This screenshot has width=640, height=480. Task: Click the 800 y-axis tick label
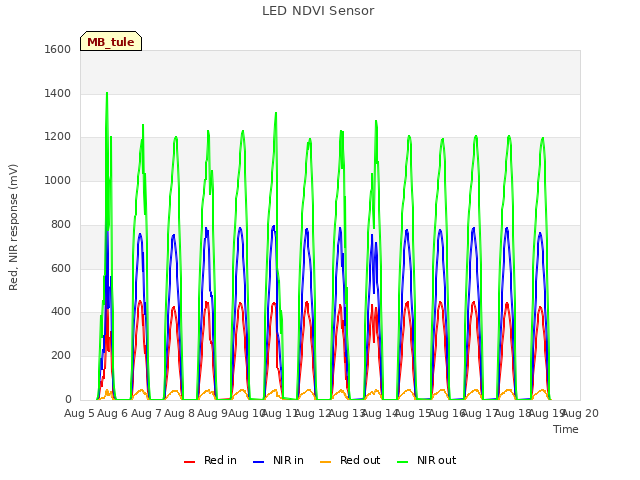click(61, 224)
